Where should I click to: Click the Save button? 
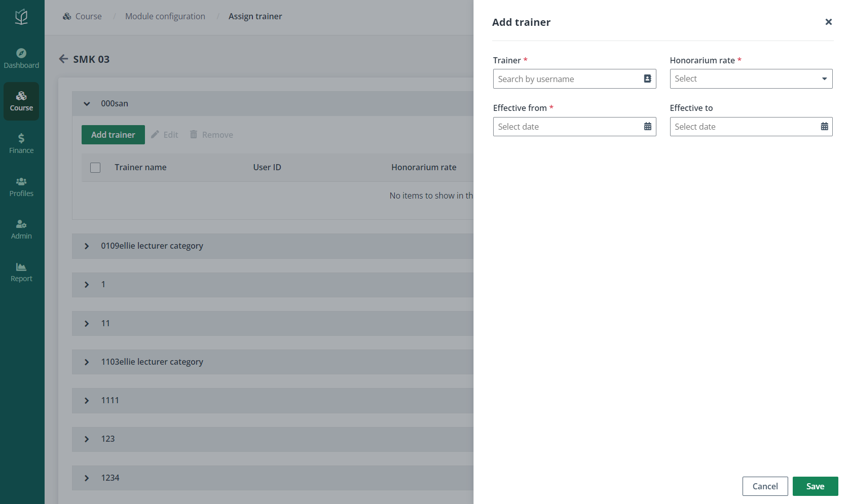coord(815,486)
